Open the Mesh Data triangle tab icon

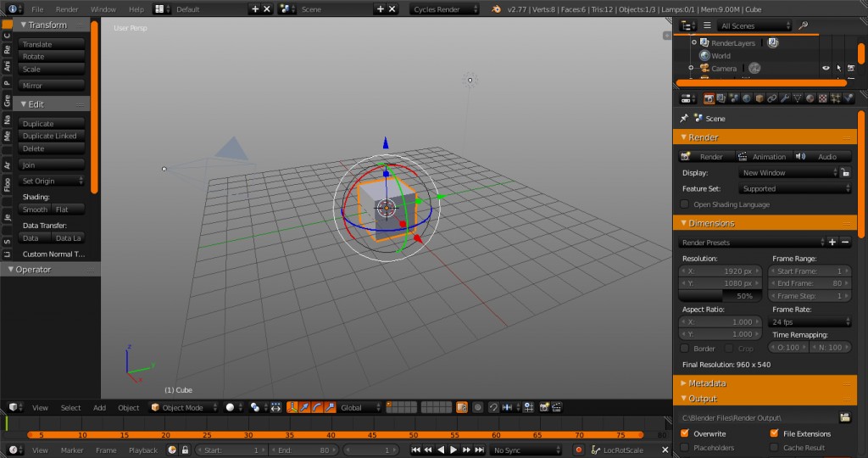click(798, 98)
